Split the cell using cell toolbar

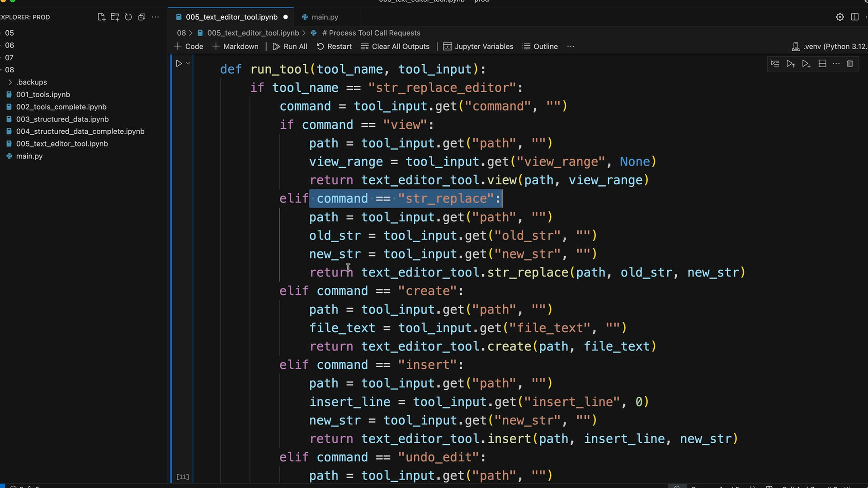(x=822, y=64)
